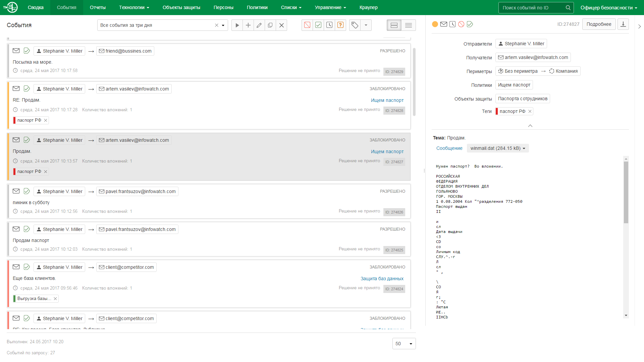Click the Подробнее button
Image resolution: width=644 pixels, height=362 pixels.
599,24
